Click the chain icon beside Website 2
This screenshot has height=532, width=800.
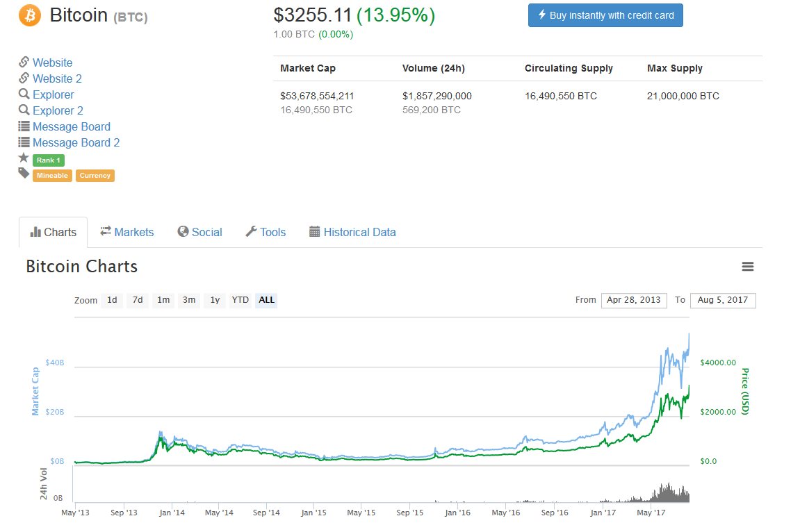(x=24, y=78)
